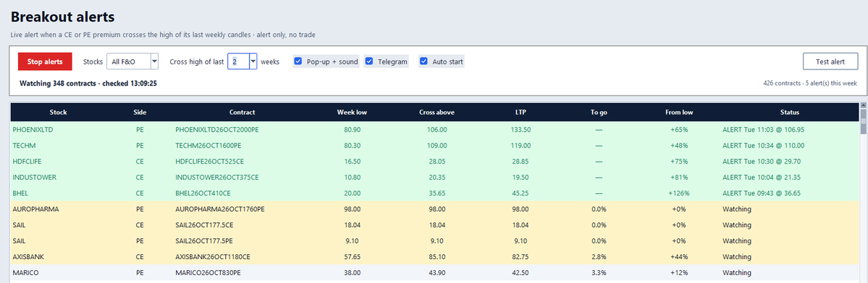Image resolution: width=868 pixels, height=283 pixels.
Task: Click the Test alert button
Action: (830, 62)
